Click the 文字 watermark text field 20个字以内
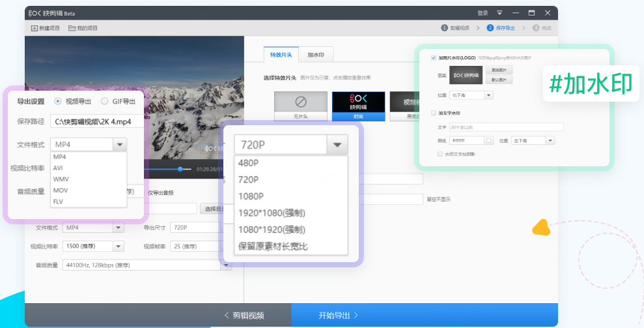 pyautogui.click(x=507, y=127)
